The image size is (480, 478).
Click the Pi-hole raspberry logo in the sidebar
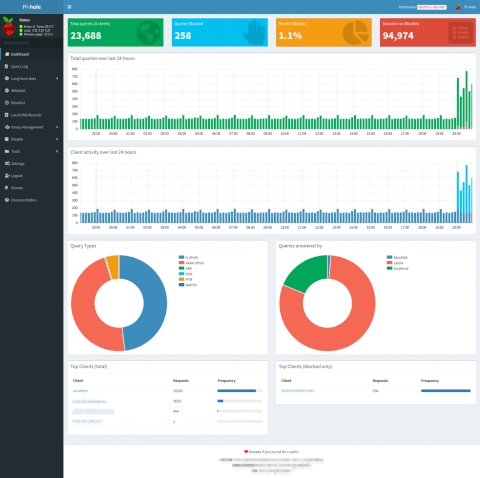pos(8,26)
